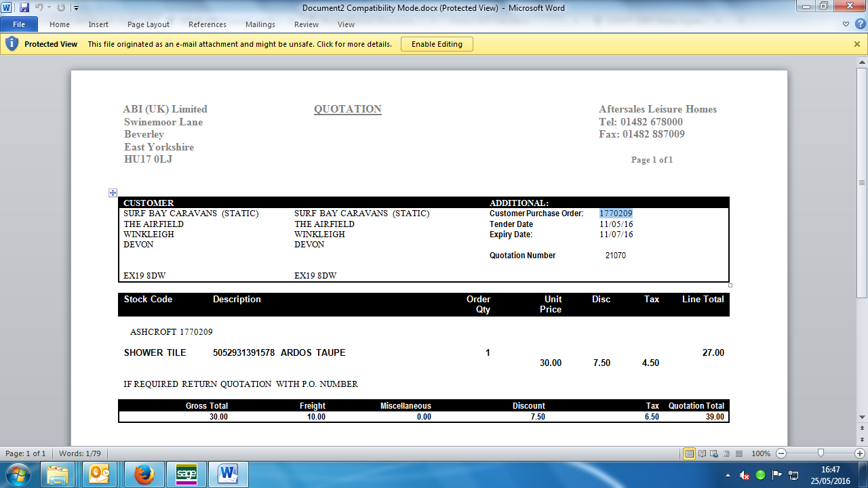Click 'Page 1 of 1' text in document header

click(652, 160)
